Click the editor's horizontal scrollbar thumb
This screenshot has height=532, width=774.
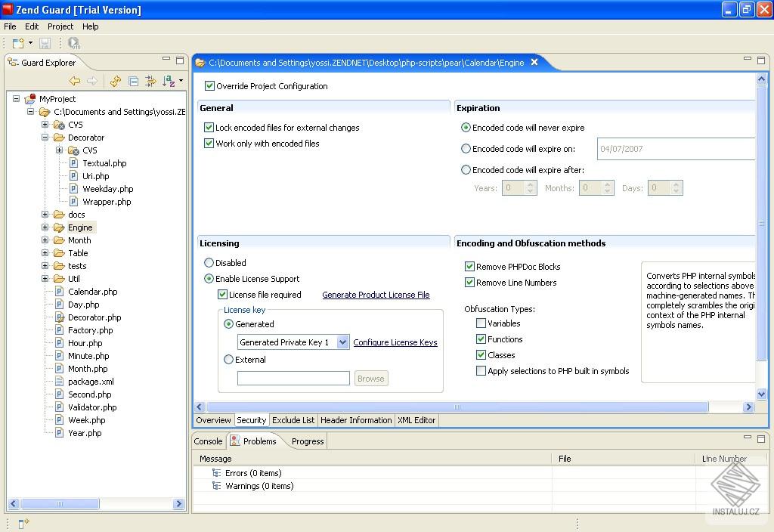457,407
